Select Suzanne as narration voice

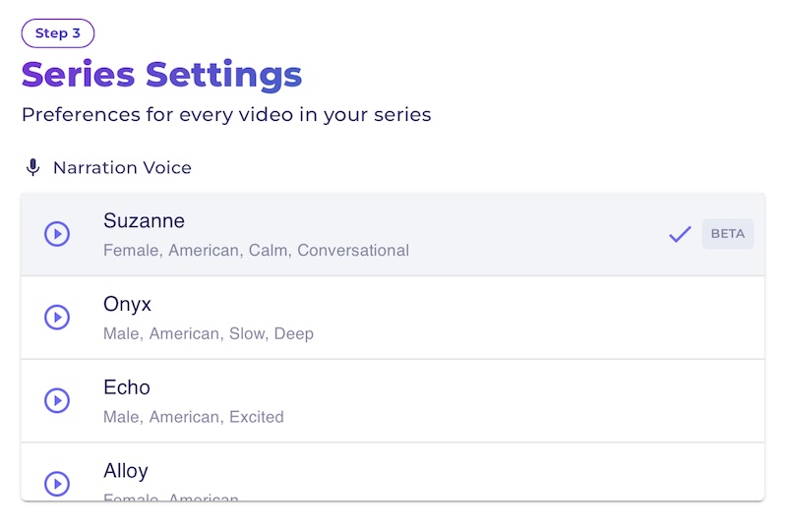tap(393, 234)
